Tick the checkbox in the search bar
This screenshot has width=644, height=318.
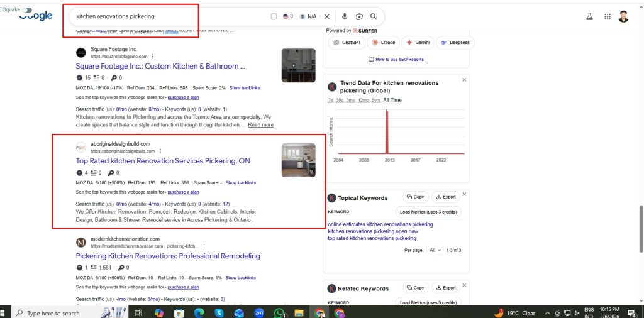(x=274, y=16)
